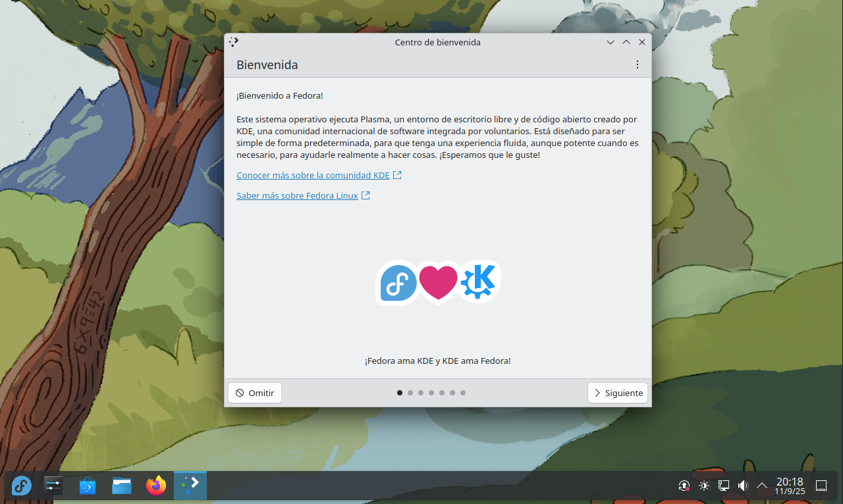Jump to the last page indicator dot
The height and width of the screenshot is (504, 843).
point(463,393)
